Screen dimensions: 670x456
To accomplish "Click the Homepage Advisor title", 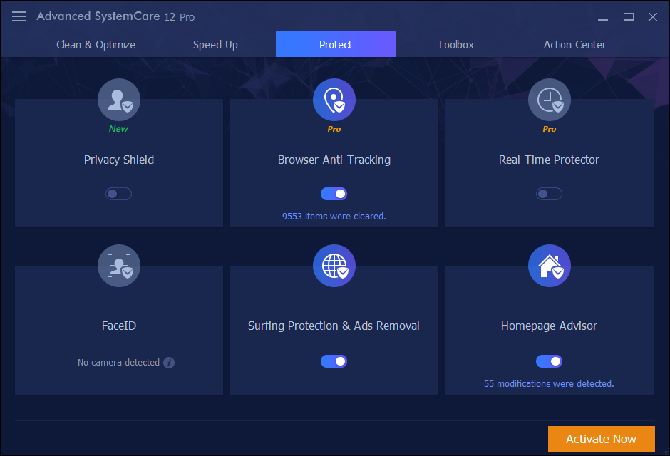I will point(549,326).
